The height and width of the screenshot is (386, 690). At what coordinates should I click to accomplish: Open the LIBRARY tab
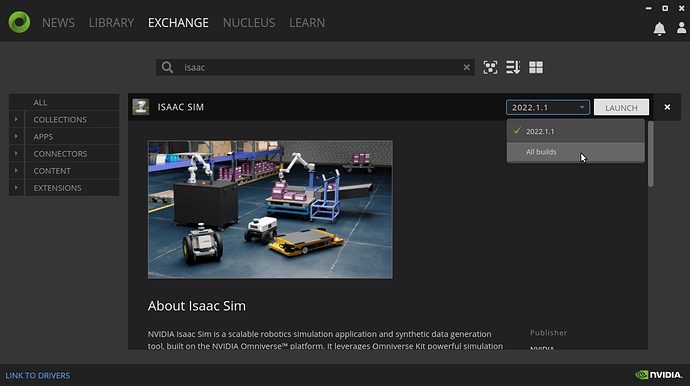click(111, 23)
